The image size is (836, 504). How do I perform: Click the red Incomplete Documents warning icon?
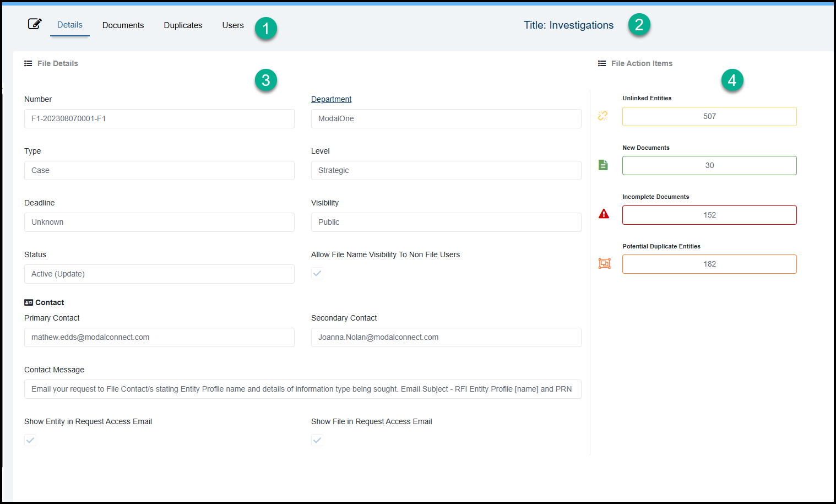pos(604,214)
